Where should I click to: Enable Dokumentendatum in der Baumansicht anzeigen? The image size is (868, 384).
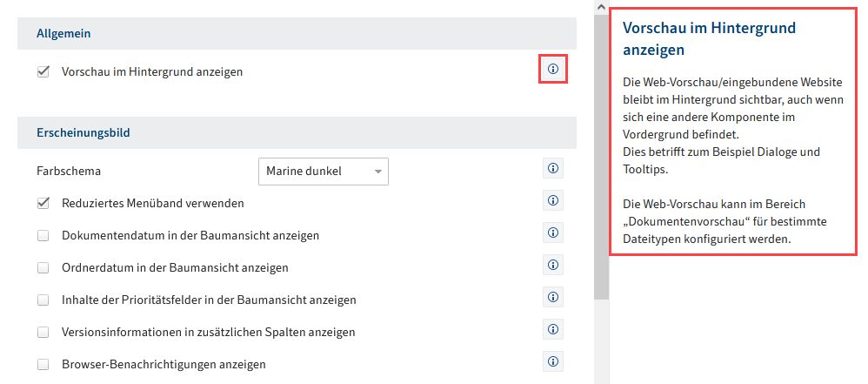[43, 235]
